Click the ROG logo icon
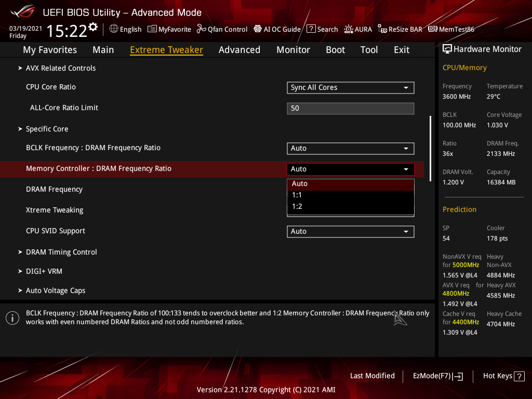The height and width of the screenshot is (399, 532). 23,11
